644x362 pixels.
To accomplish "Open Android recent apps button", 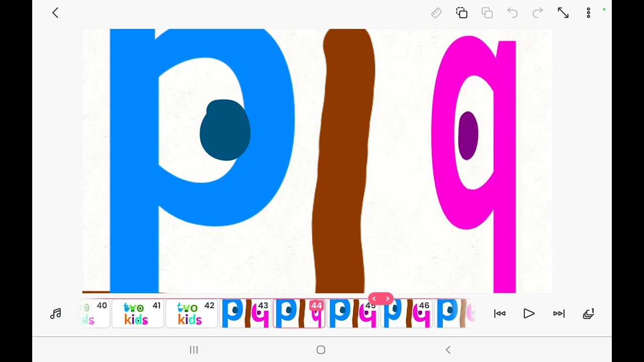I will [x=194, y=350].
